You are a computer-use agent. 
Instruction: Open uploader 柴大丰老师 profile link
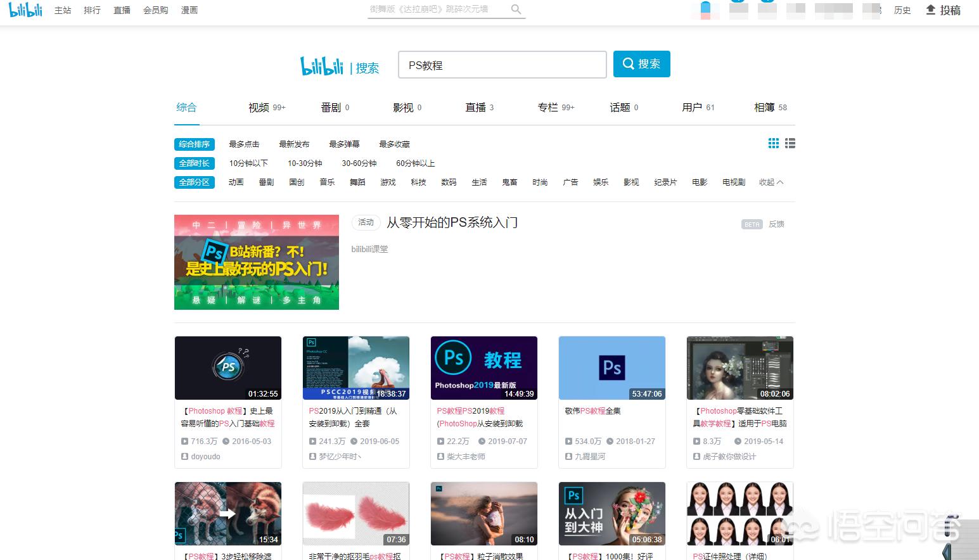(x=466, y=457)
